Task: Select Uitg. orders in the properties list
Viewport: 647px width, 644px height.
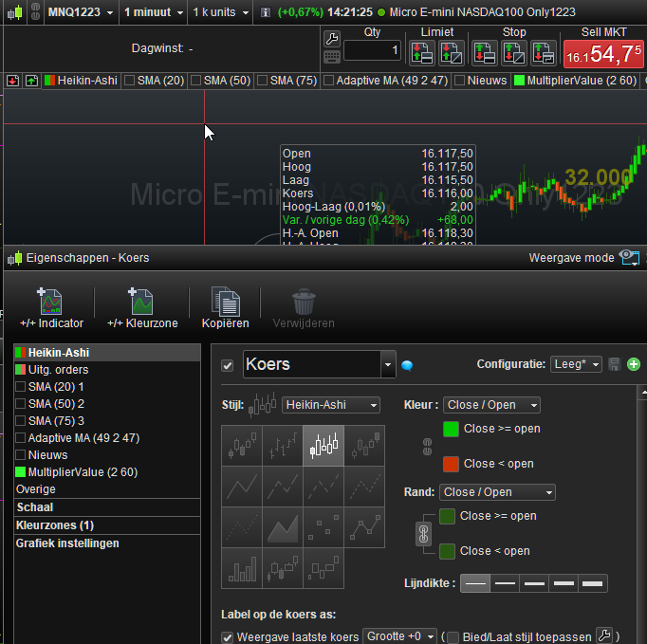Action: click(x=107, y=370)
